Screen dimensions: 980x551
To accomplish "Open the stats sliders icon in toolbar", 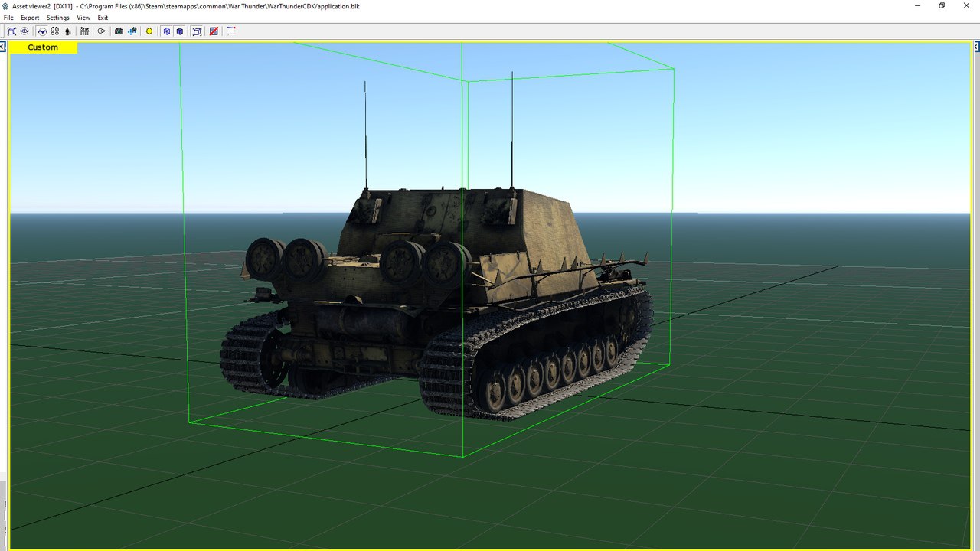I will tap(84, 31).
